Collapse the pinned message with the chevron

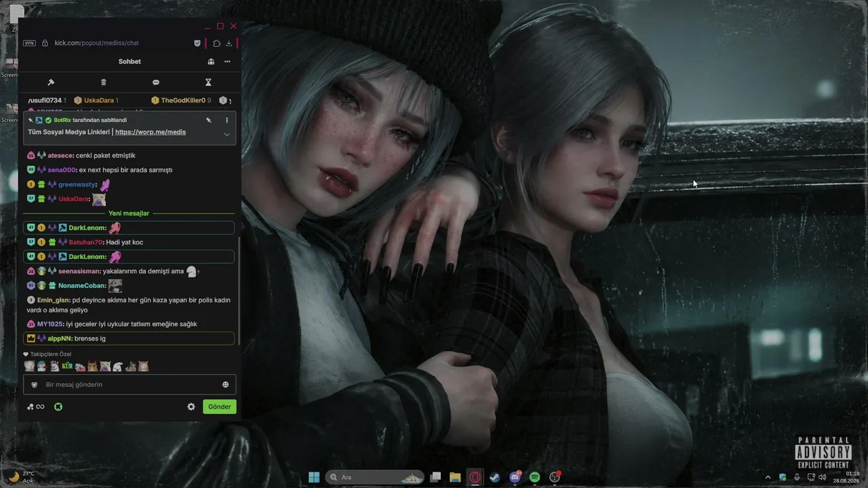[x=226, y=134]
